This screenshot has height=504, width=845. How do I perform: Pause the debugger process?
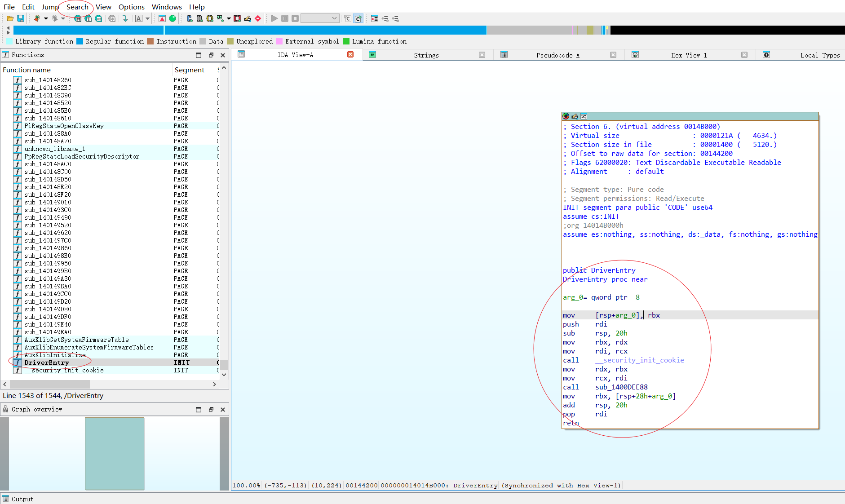point(285,18)
